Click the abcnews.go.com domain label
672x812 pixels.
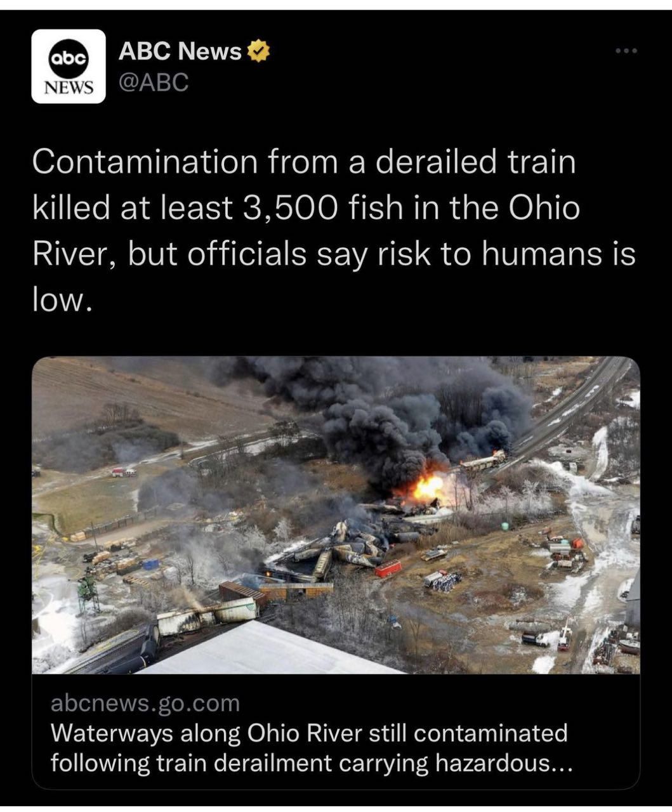click(145, 703)
